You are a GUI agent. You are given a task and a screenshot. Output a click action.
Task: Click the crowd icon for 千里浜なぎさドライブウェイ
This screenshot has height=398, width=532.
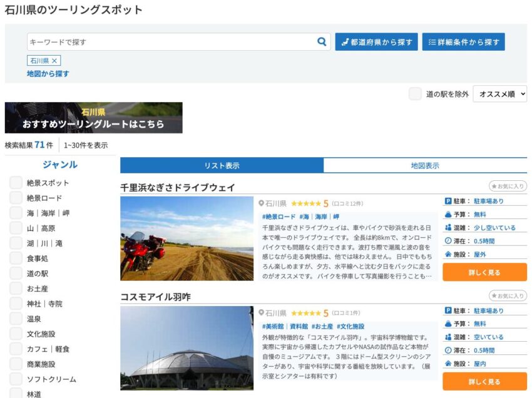pos(448,228)
